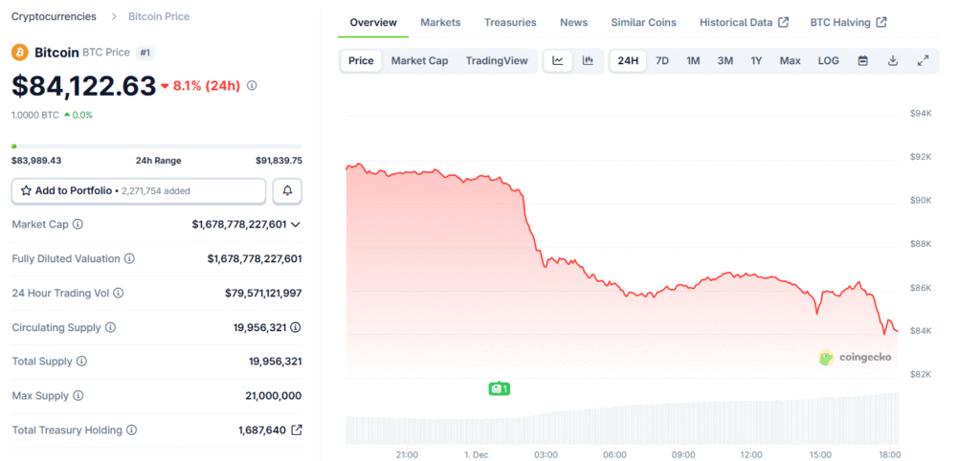This screenshot has width=980, height=461.
Task: Click the $83,989.43 range low value
Action: coord(36,161)
